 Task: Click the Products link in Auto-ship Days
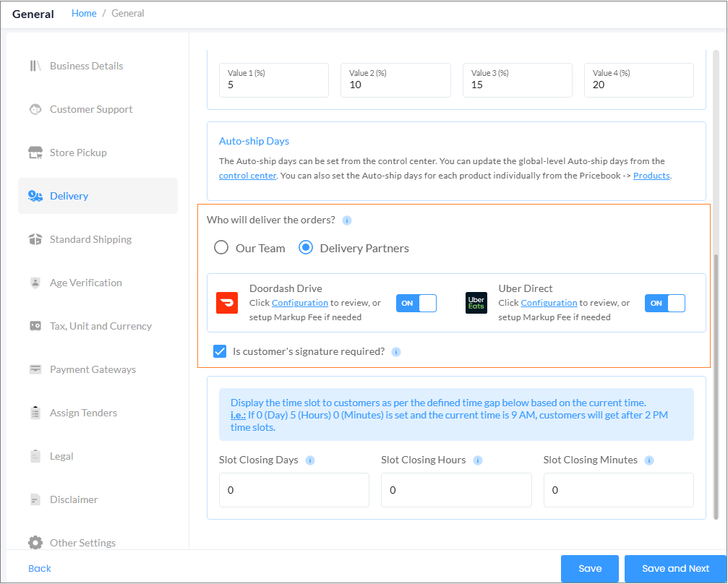click(x=651, y=176)
